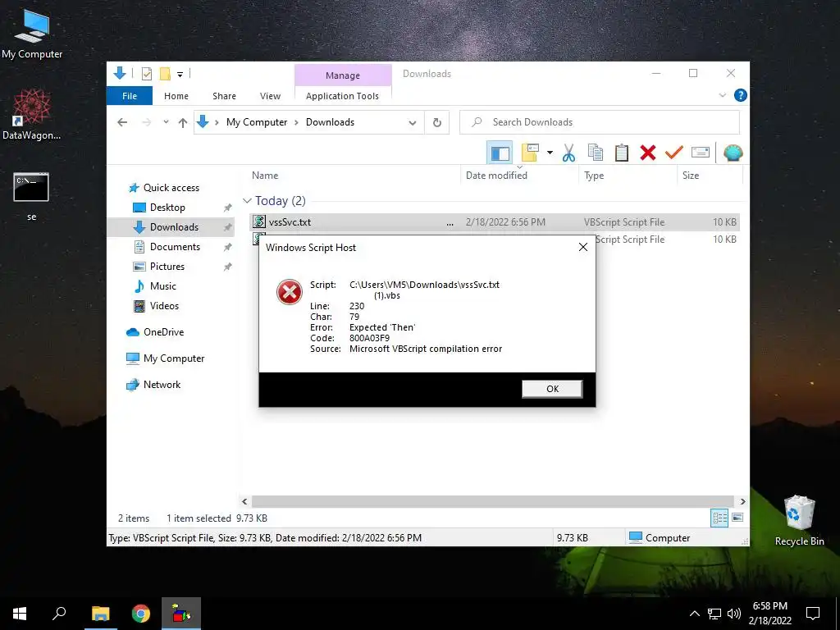Click the horizontal scrollbar right arrow

point(742,501)
